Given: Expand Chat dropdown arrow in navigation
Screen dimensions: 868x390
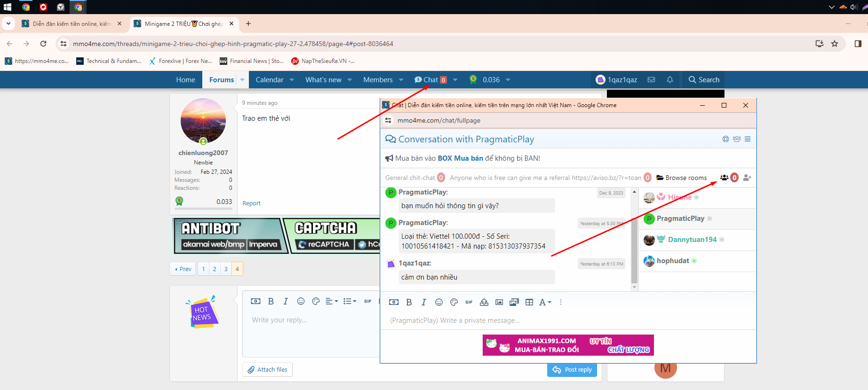Looking at the screenshot, I should pos(455,80).
